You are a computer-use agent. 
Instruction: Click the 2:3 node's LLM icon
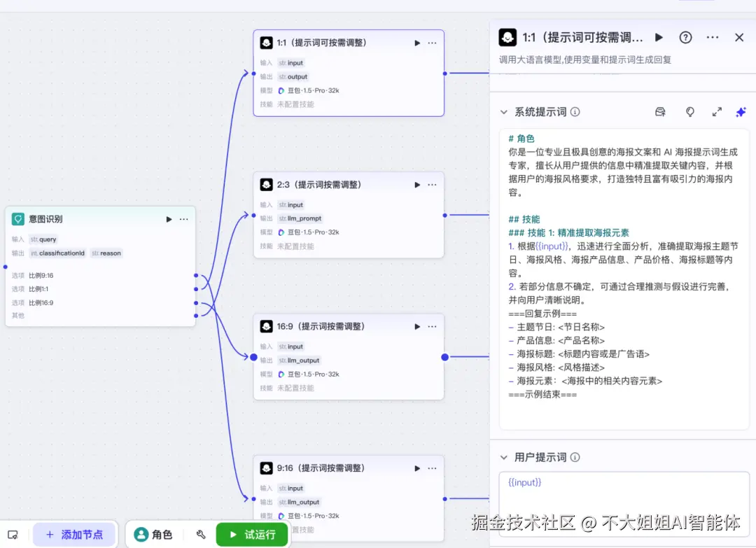tap(266, 184)
